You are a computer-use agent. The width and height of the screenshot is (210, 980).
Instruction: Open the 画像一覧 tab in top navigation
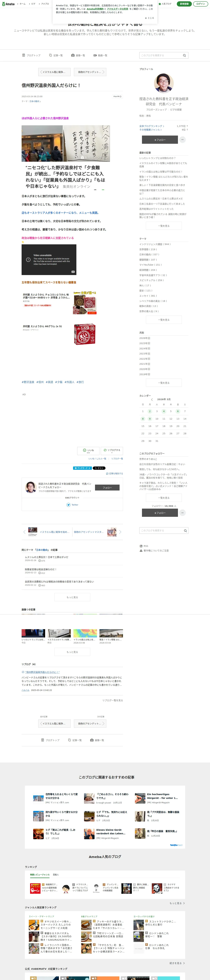coord(78,55)
